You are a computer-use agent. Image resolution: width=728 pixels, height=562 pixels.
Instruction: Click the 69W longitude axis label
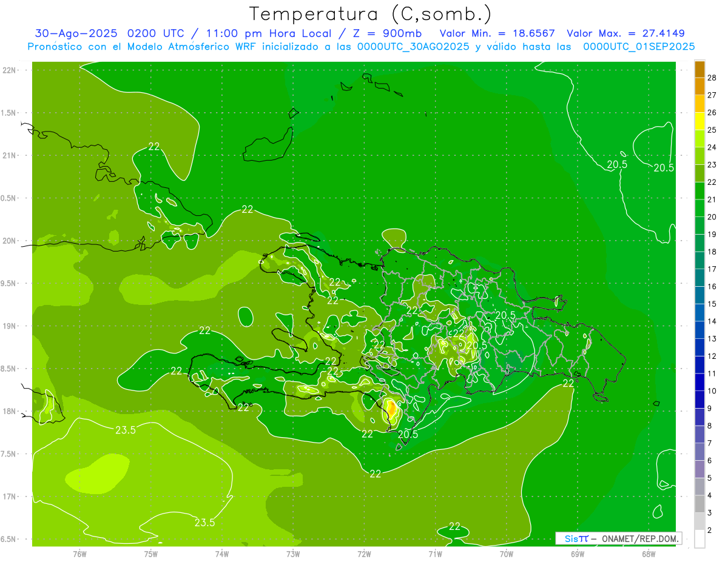pos(578,554)
